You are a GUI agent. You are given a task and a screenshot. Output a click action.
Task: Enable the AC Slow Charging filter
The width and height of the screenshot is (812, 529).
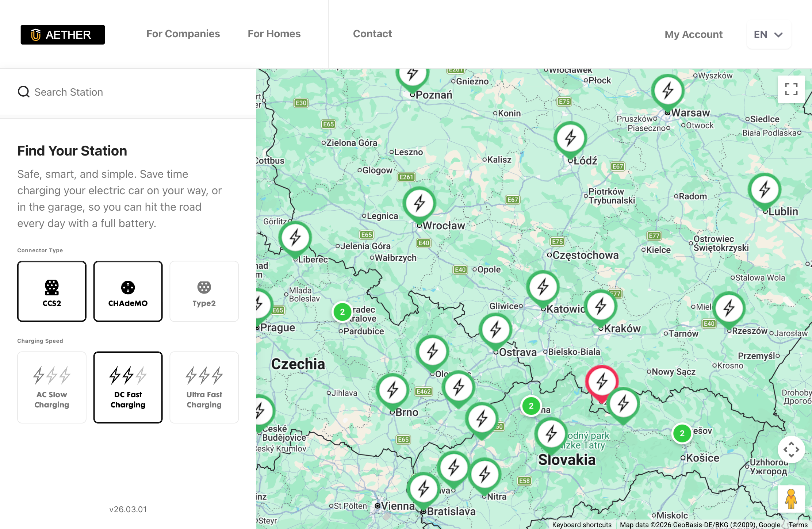coord(51,387)
